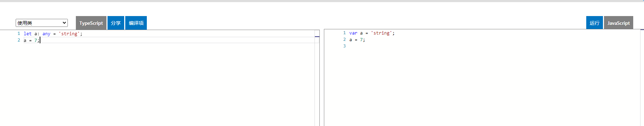
Task: Click the 分享 share button
Action: [116, 23]
